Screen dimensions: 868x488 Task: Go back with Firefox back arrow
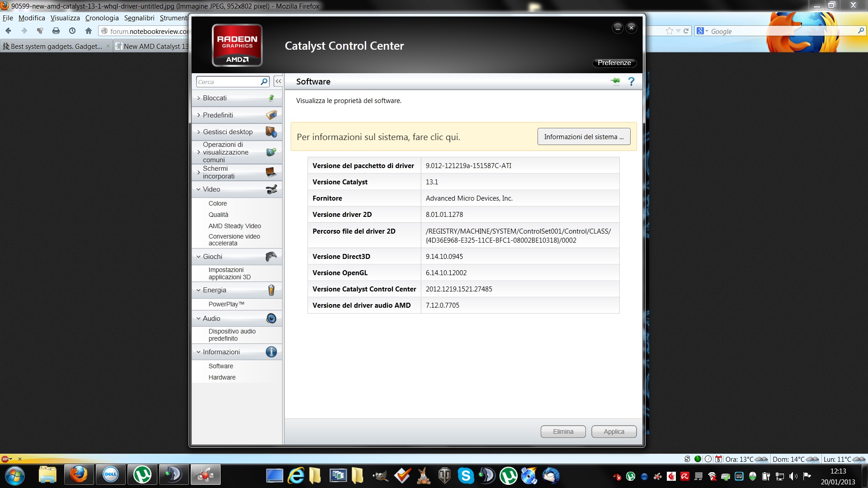8,31
